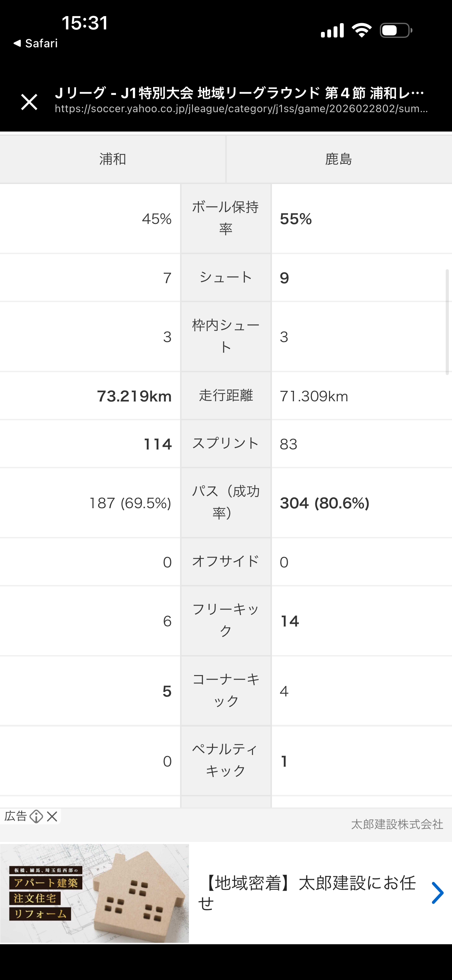
Task: Tap the ad info icon
Action: (x=36, y=816)
